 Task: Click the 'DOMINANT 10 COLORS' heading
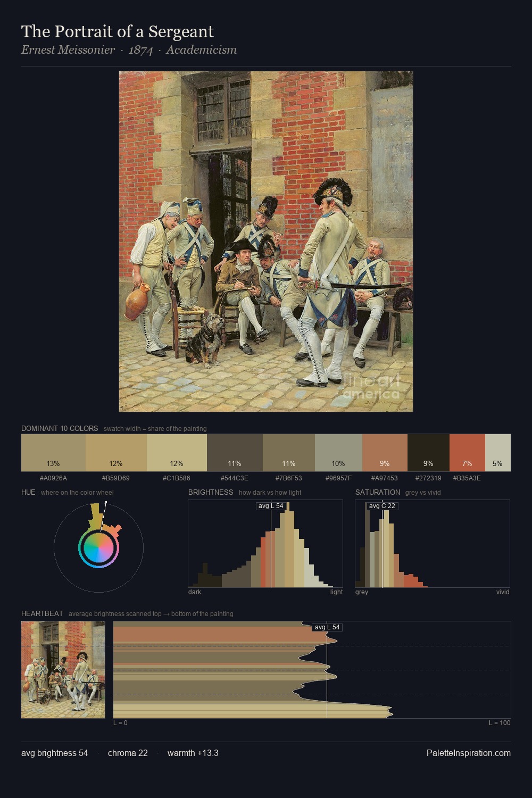(x=60, y=428)
